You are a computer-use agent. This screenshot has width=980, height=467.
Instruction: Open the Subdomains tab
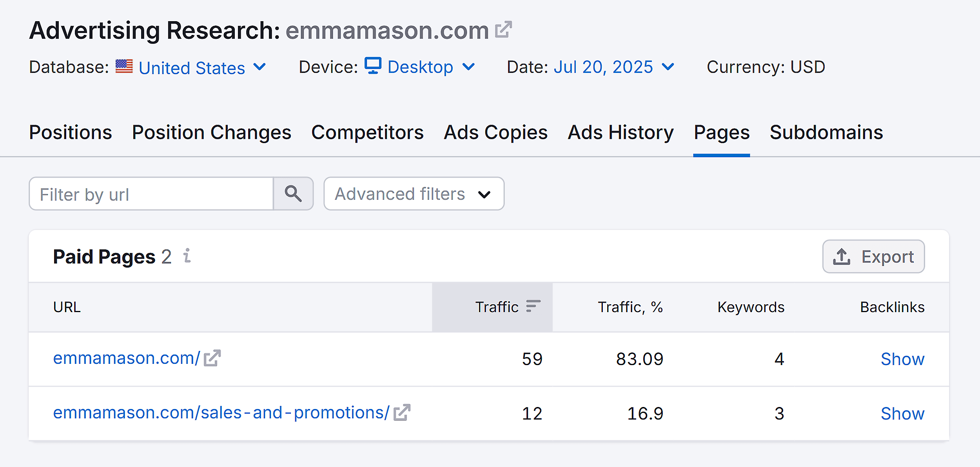click(826, 133)
